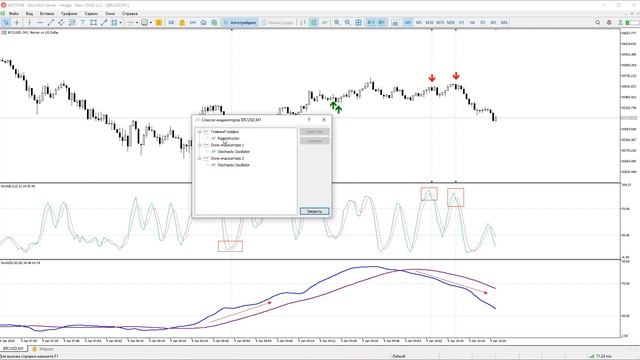This screenshot has width=640, height=360.
Task: Open the graphical objects dropdown arrow
Action: coord(120,22)
